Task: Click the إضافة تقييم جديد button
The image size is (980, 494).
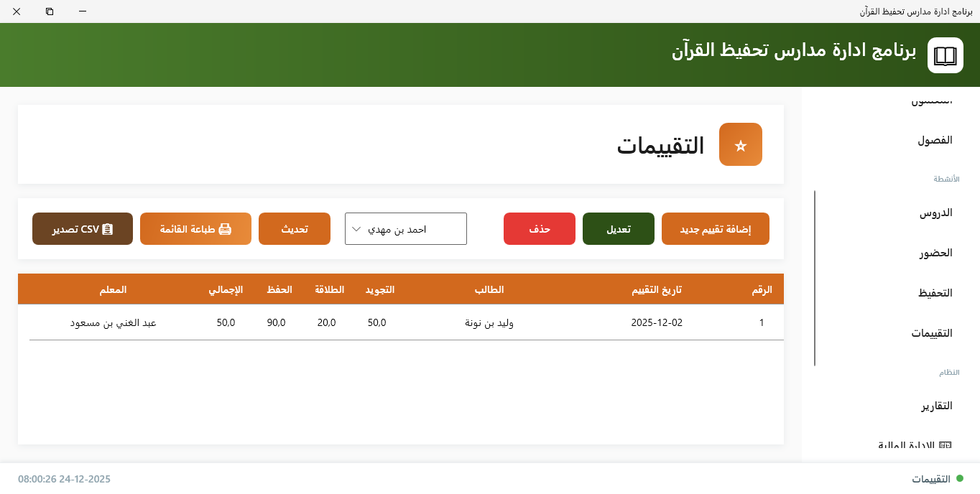Action: tap(715, 228)
